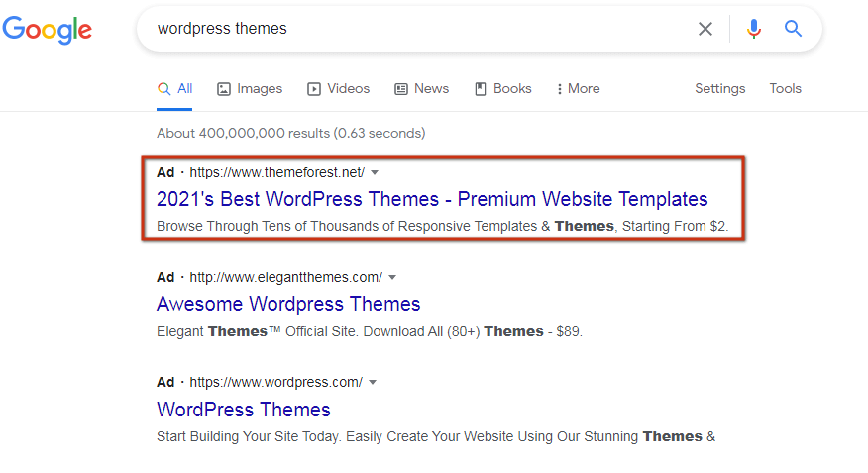Image resolution: width=868 pixels, height=473 pixels.
Task: Open the News results tab
Action: (421, 88)
